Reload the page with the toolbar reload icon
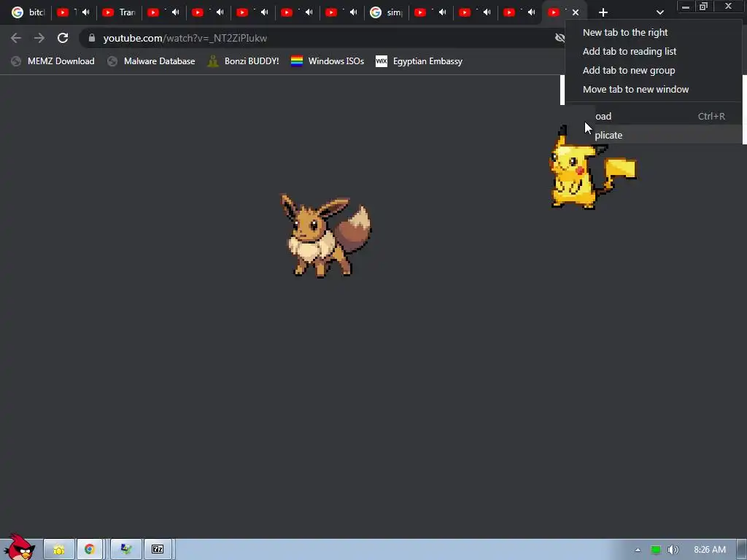Screen dimensions: 747x560 (63, 38)
